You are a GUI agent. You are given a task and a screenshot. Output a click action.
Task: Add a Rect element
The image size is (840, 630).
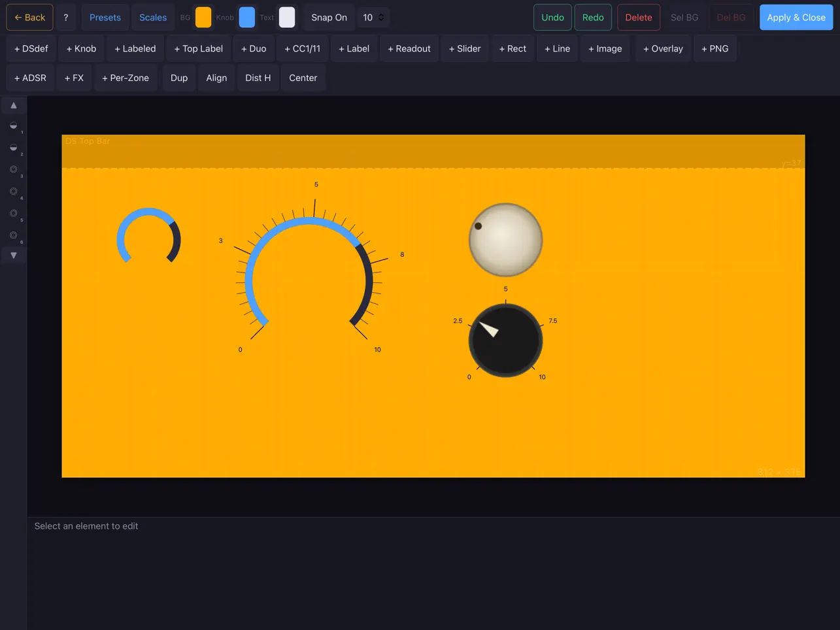[512, 48]
